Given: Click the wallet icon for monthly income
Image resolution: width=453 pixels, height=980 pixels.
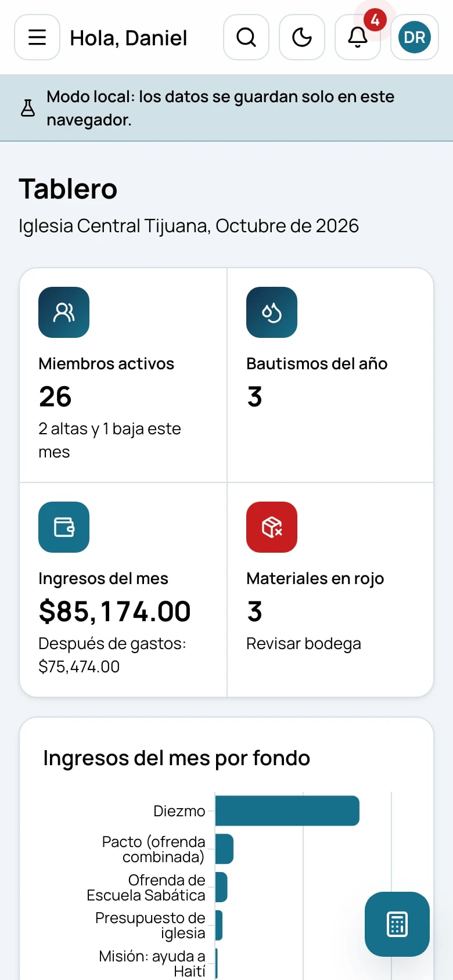Looking at the screenshot, I should (64, 527).
